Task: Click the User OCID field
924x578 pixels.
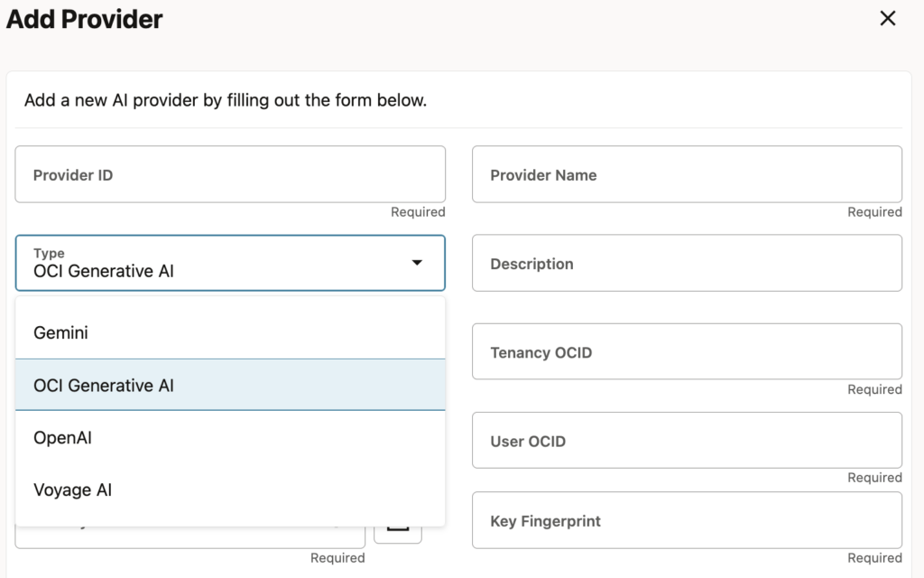Action: [x=687, y=441]
